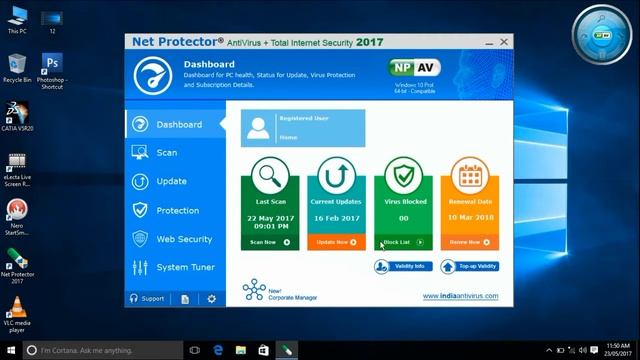Click the System Tuner sliders icon

(140, 267)
